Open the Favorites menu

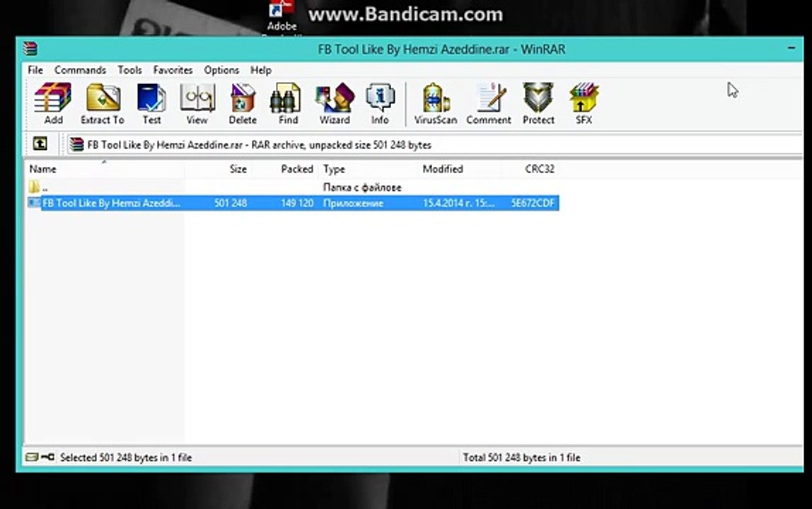click(173, 70)
